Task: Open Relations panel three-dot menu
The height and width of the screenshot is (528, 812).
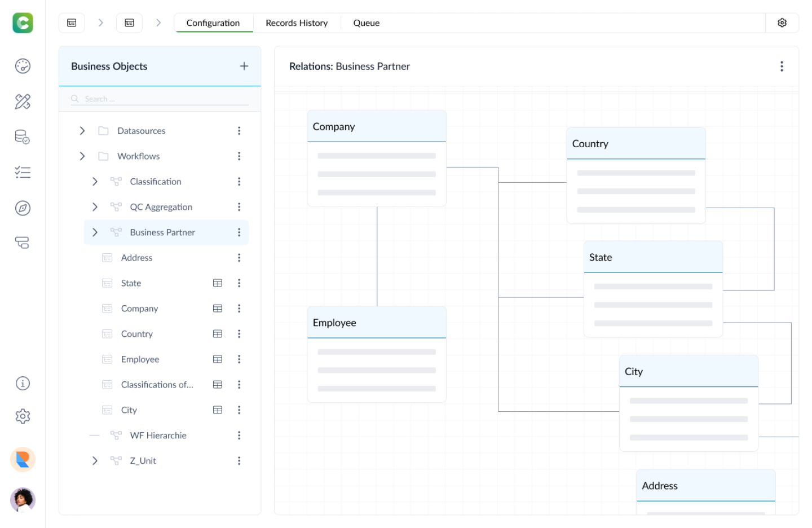Action: [782, 66]
